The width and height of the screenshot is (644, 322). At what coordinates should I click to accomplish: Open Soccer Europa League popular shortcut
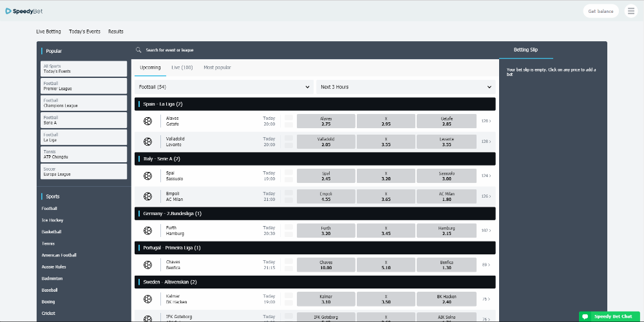(x=84, y=171)
